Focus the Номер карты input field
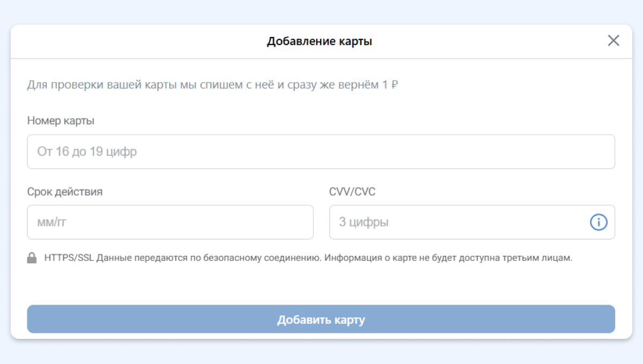 [x=320, y=151]
